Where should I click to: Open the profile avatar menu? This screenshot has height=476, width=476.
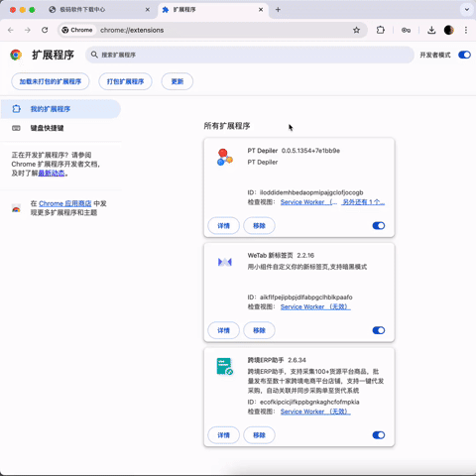(x=448, y=30)
